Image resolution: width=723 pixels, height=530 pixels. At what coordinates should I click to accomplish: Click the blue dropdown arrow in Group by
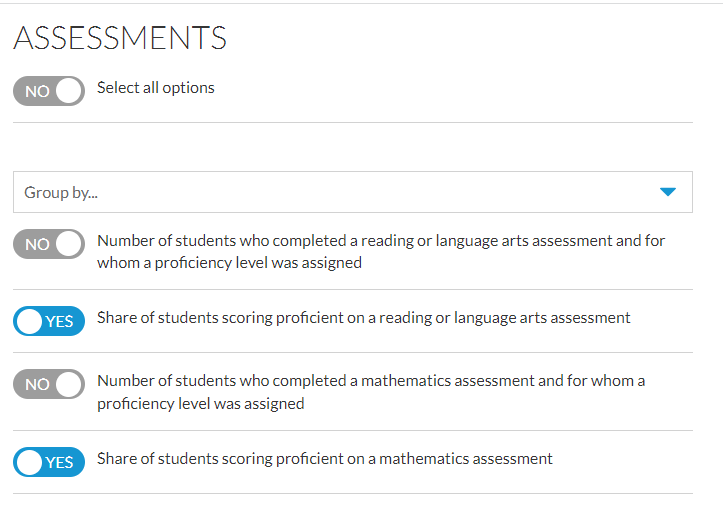(x=668, y=192)
